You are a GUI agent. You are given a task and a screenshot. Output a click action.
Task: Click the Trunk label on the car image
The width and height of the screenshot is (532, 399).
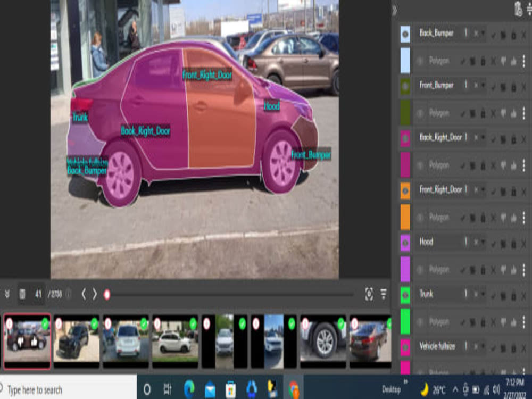tap(80, 118)
